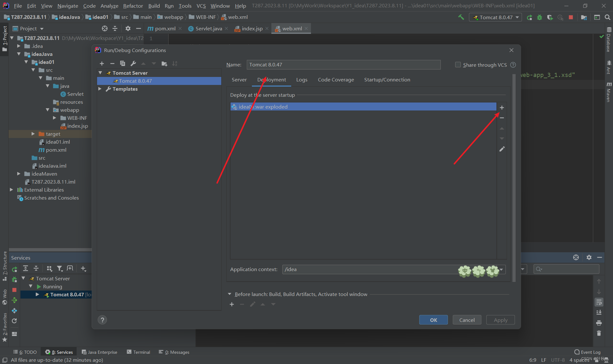613x364 pixels.
Task: Open the help question mark button
Action: [102, 320]
